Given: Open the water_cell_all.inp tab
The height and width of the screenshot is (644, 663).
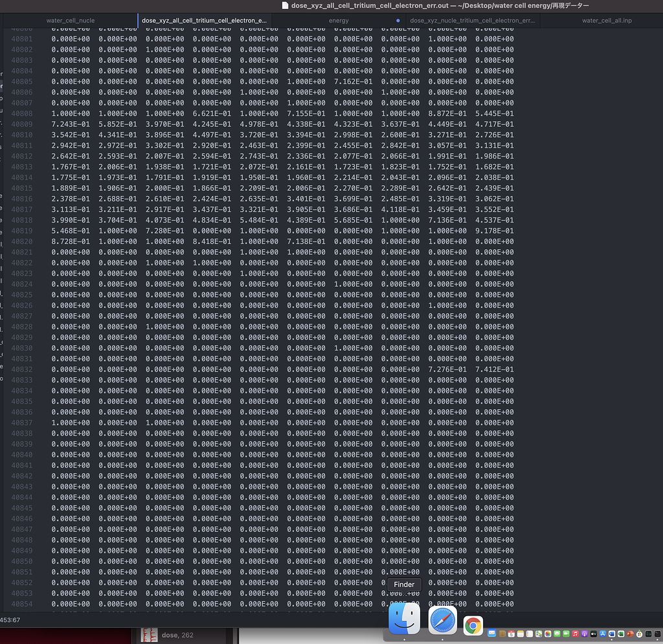Looking at the screenshot, I should [607, 21].
